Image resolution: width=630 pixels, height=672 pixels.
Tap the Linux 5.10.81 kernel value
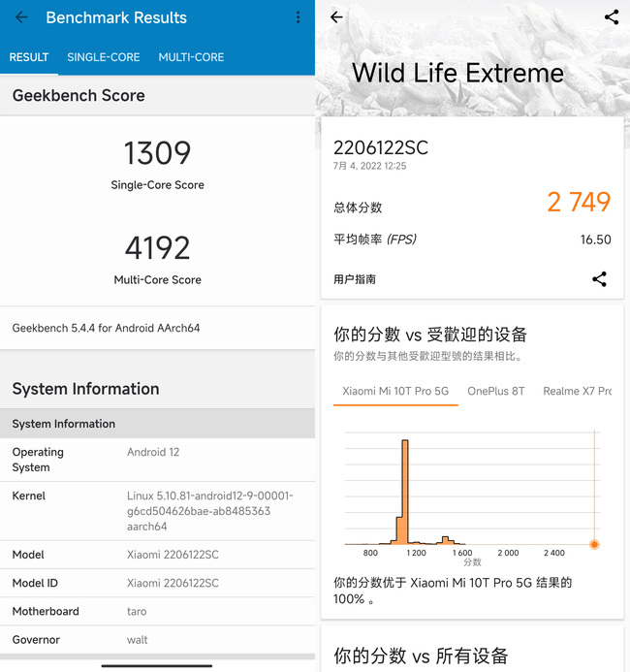point(210,511)
